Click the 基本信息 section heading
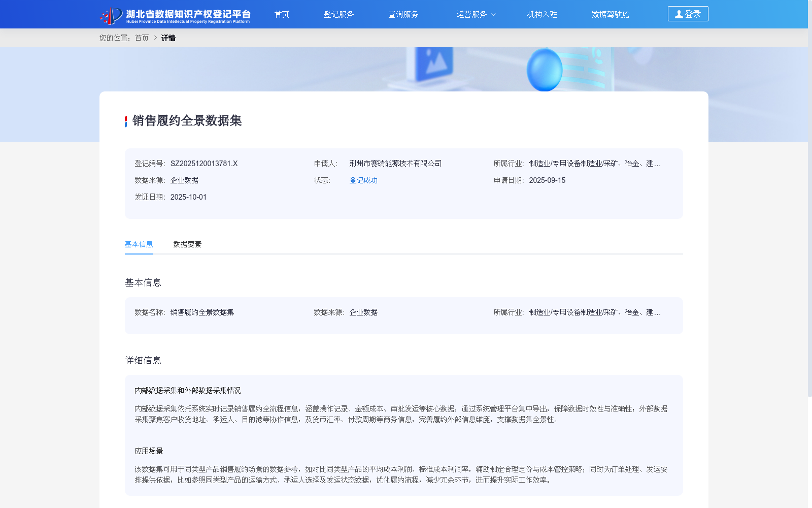 click(x=143, y=282)
